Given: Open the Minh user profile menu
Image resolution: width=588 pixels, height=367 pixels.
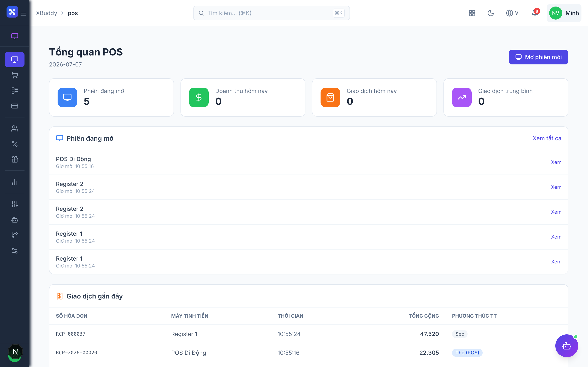Looking at the screenshot, I should 564,13.
